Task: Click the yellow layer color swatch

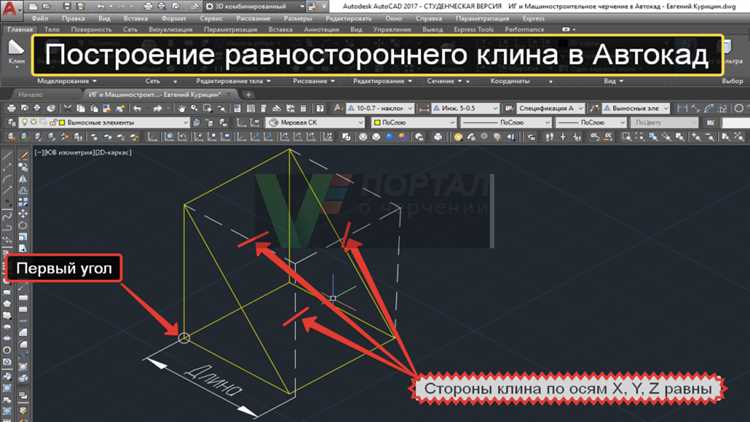Action: [x=62, y=123]
